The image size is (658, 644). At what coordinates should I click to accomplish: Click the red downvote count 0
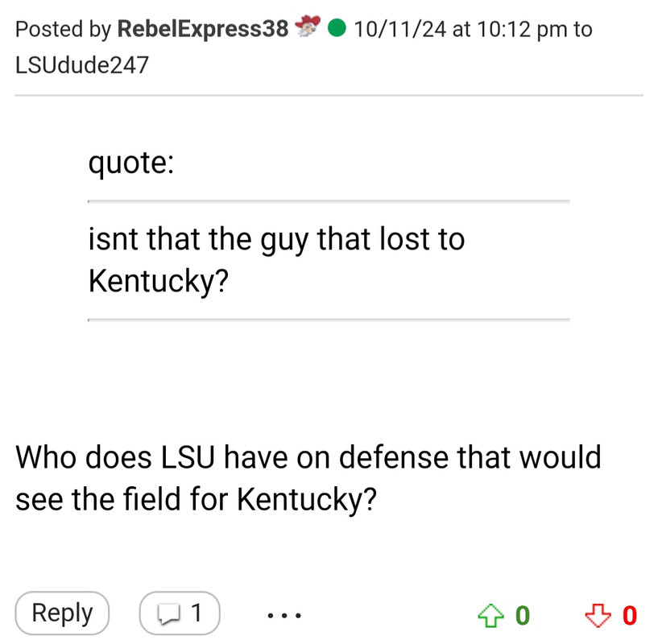[x=630, y=616]
